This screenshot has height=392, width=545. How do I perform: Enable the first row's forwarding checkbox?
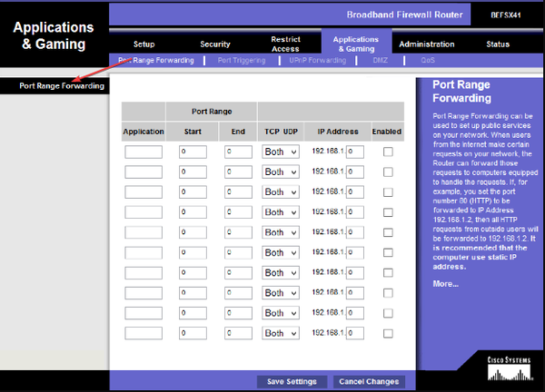coord(388,152)
